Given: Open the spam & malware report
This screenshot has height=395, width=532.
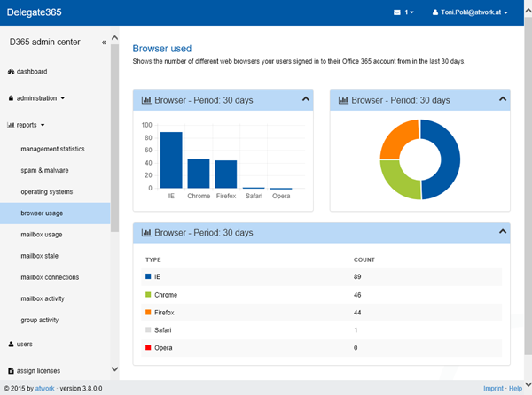Looking at the screenshot, I should (x=44, y=170).
